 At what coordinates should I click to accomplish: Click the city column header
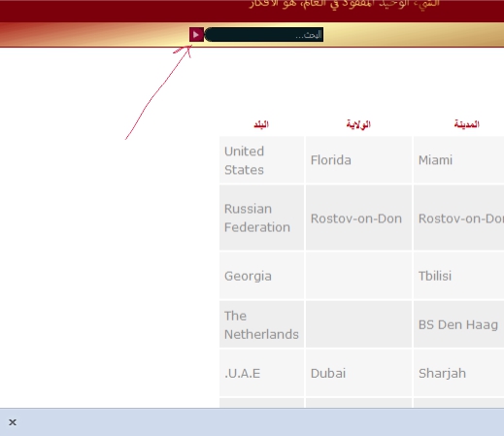click(466, 124)
